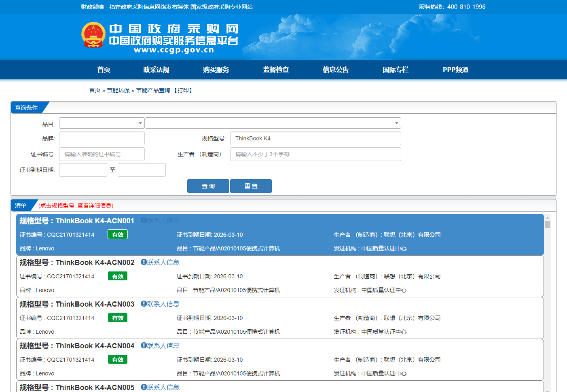Click the 清单 list panel tab header
This screenshot has height=392, width=567.
point(21,206)
